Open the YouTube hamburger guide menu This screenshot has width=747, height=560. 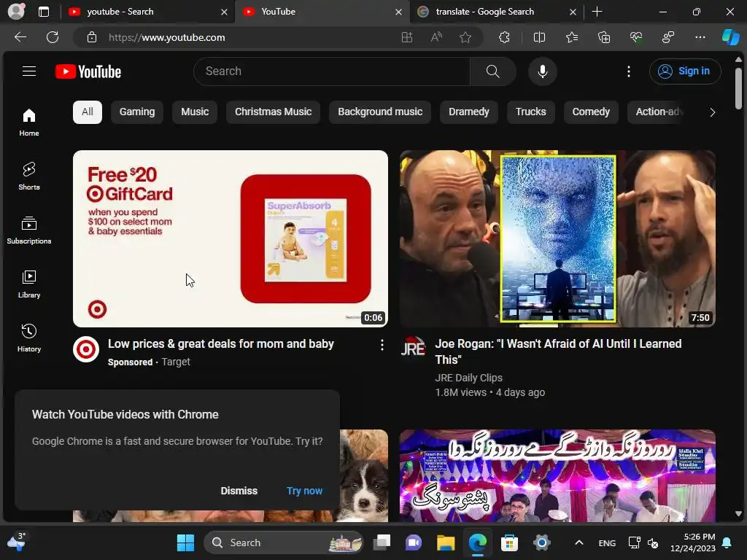click(x=29, y=71)
